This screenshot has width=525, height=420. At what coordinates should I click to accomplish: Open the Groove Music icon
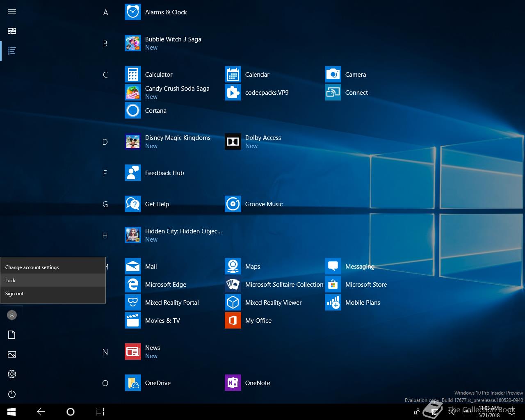(233, 204)
